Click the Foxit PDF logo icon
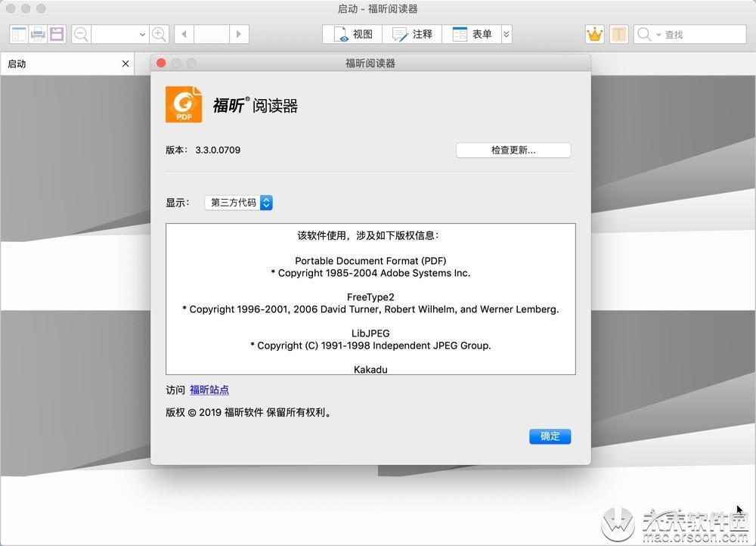This screenshot has width=756, height=546. coord(184,104)
